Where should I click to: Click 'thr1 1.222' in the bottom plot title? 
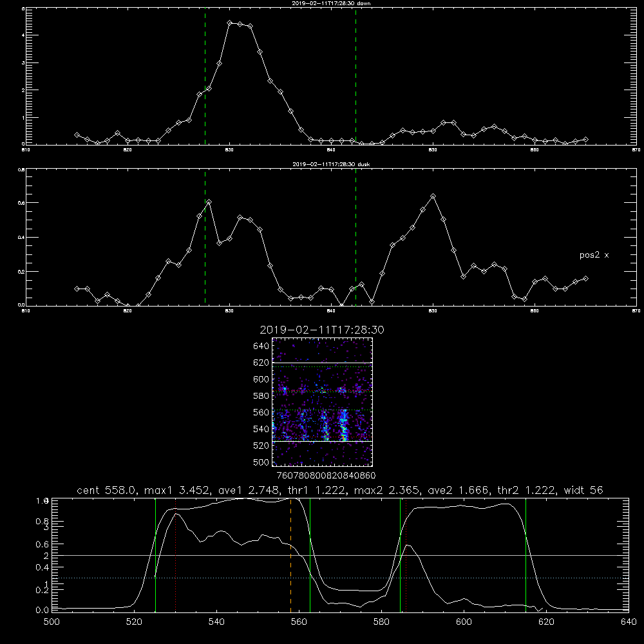point(317,490)
